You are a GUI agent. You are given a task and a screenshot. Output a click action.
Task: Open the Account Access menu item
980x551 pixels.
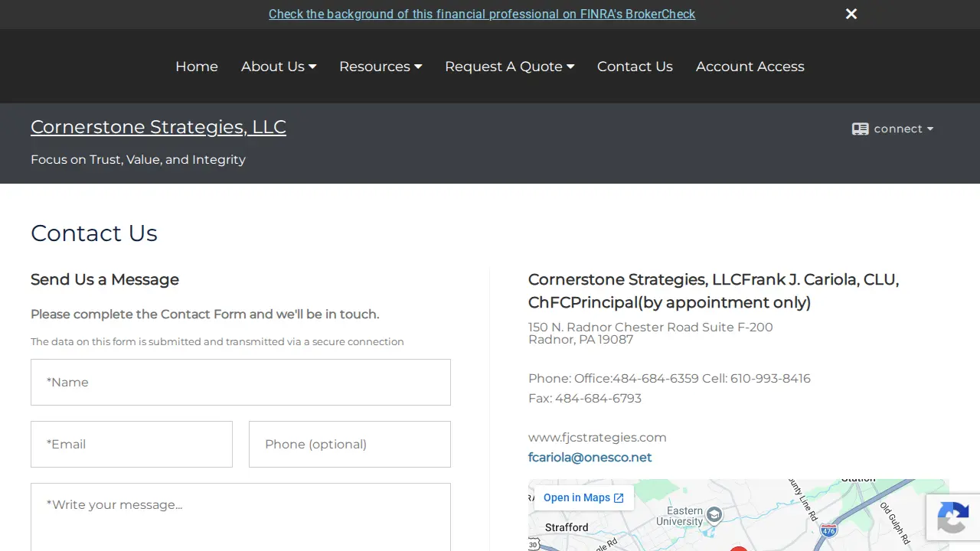tap(750, 67)
